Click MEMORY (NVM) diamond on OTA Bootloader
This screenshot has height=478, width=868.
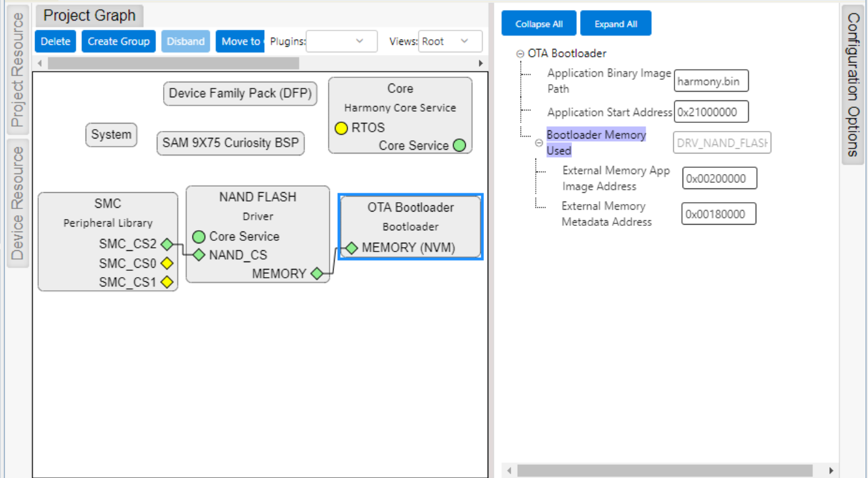pyautogui.click(x=351, y=248)
